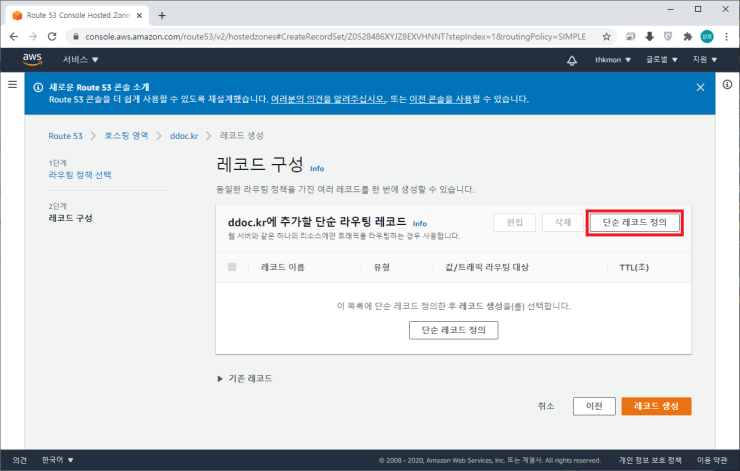Open the browser extensions puzzle icon
740x471 pixels.
tap(686, 35)
